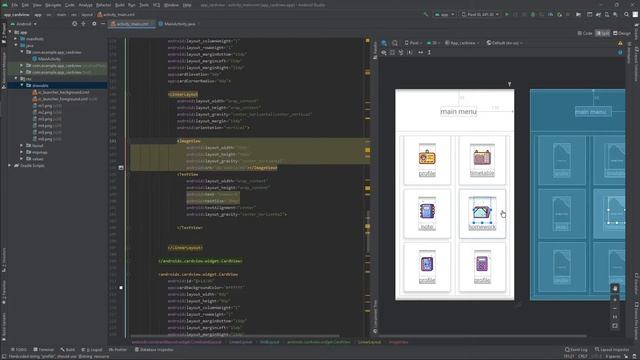Select the homework card image in preview
This screenshot has width=640, height=360.
(482, 211)
